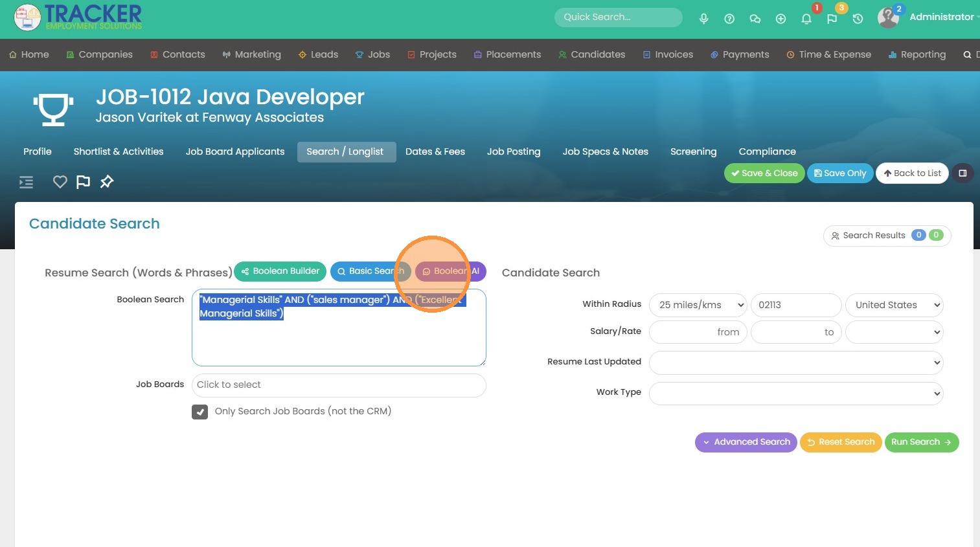Expand the Within Radius miles dropdown
The height and width of the screenshot is (547, 980).
(x=698, y=305)
